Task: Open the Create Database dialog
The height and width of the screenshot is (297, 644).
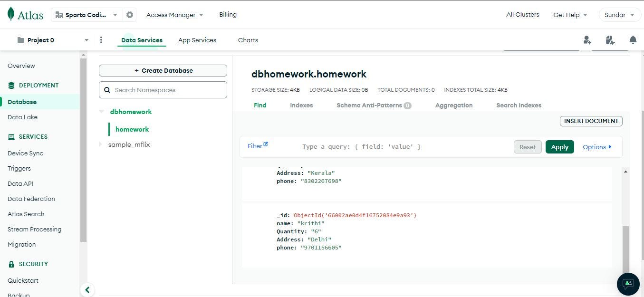Action: click(163, 70)
